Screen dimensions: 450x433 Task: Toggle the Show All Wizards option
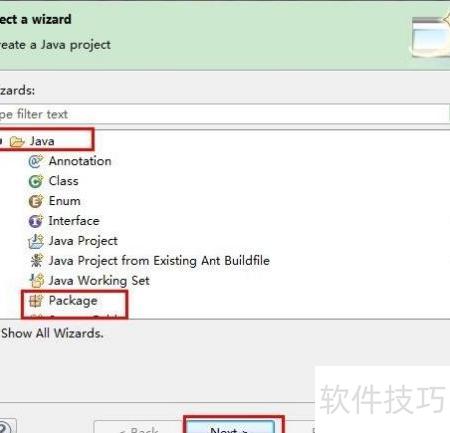pos(52,333)
